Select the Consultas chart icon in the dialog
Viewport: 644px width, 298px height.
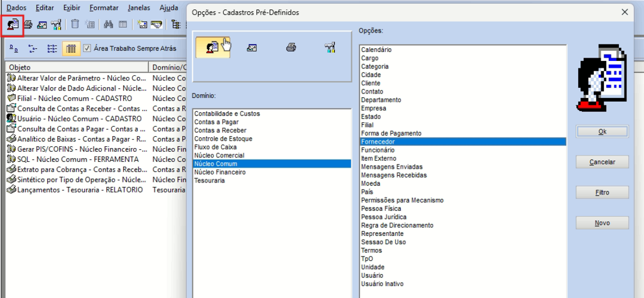pyautogui.click(x=251, y=48)
